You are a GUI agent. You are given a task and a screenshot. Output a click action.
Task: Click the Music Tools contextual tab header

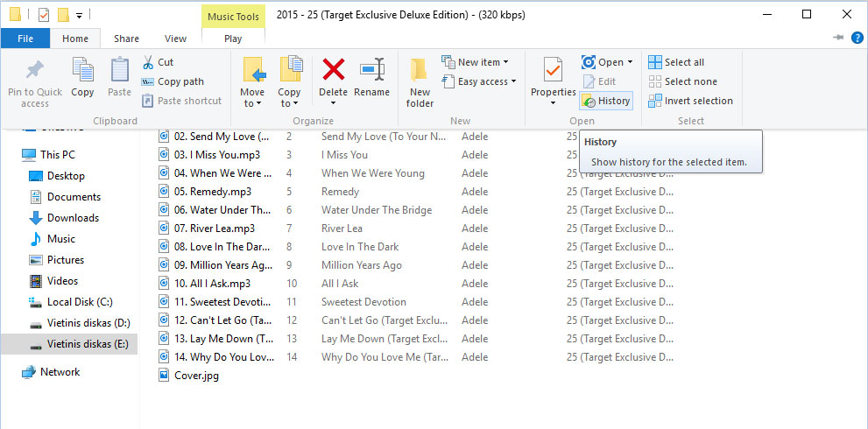click(x=233, y=17)
